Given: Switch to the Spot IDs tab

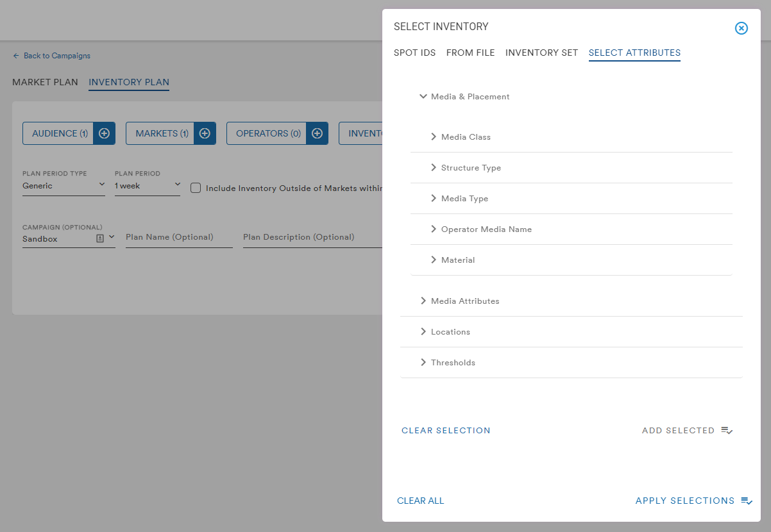Looking at the screenshot, I should pyautogui.click(x=415, y=53).
